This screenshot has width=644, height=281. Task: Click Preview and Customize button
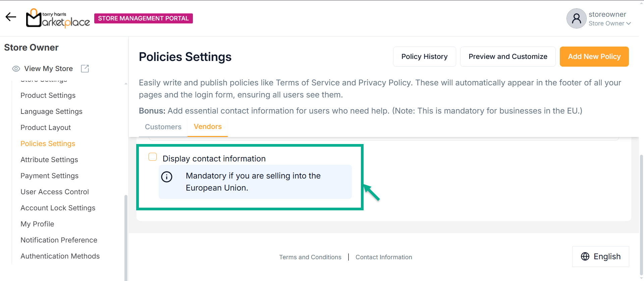pyautogui.click(x=507, y=57)
